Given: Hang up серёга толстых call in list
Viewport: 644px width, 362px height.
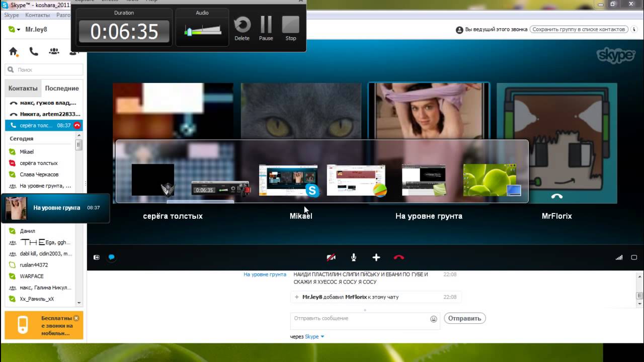Looking at the screenshot, I should pos(77,125).
